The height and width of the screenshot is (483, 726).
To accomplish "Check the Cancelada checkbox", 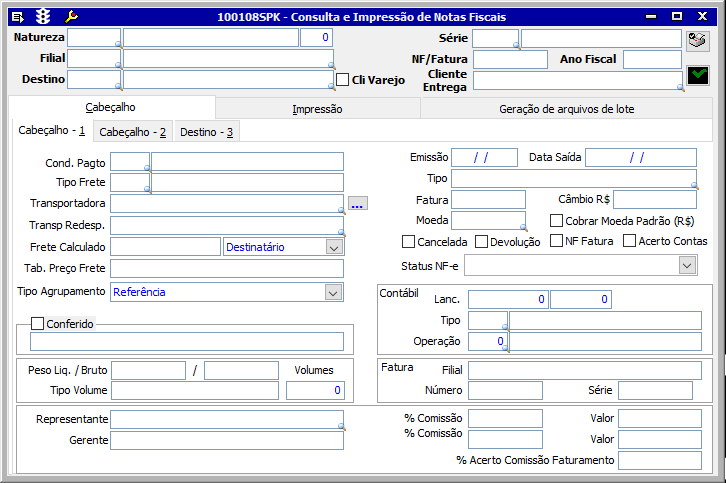I will click(408, 241).
